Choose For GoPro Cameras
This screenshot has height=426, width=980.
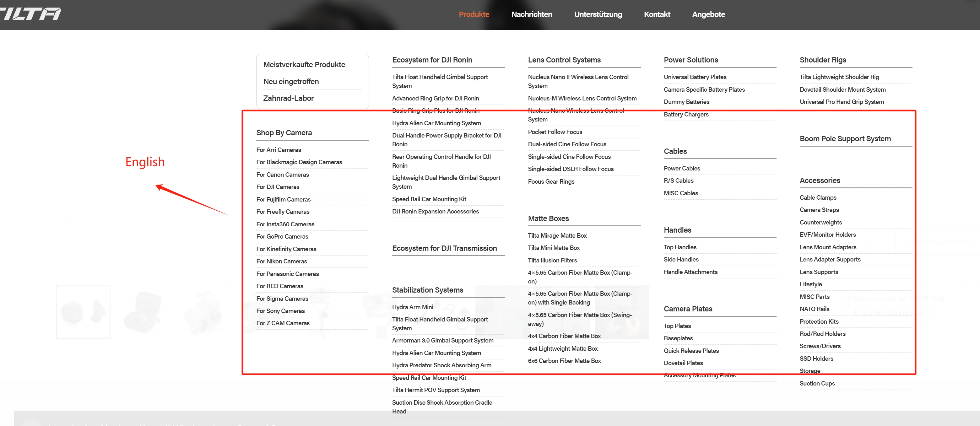pos(282,236)
